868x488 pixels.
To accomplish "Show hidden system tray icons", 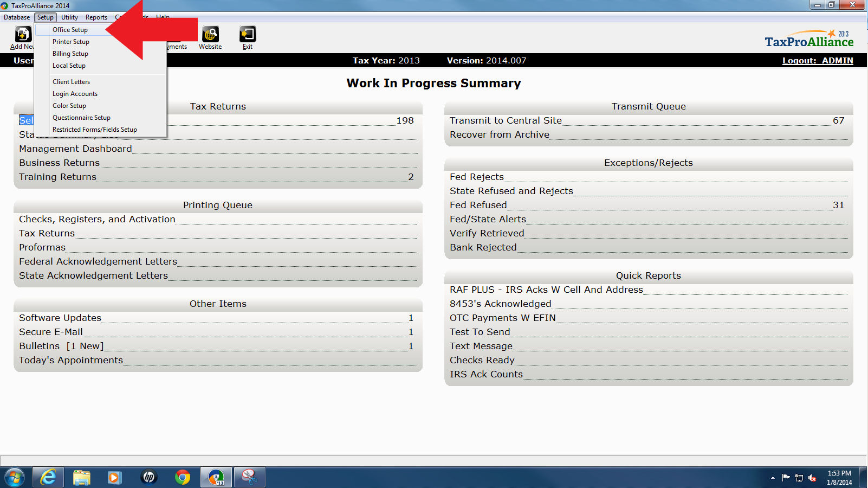I will pyautogui.click(x=773, y=478).
